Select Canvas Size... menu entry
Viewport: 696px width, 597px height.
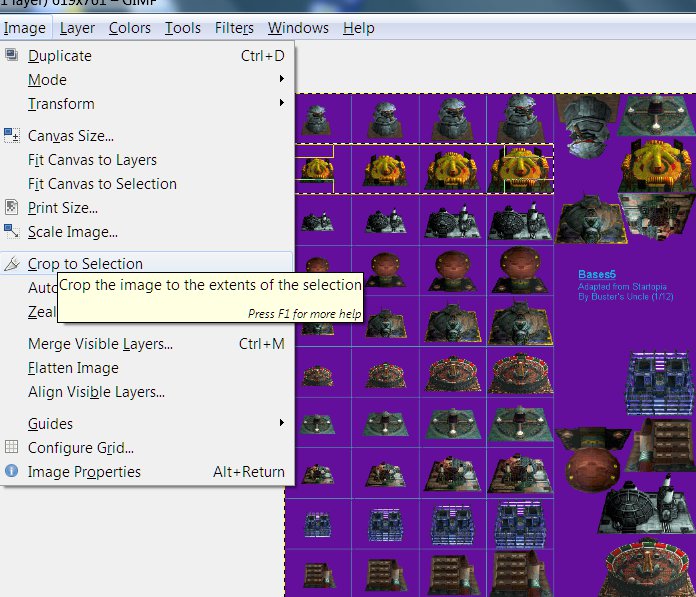(146, 135)
